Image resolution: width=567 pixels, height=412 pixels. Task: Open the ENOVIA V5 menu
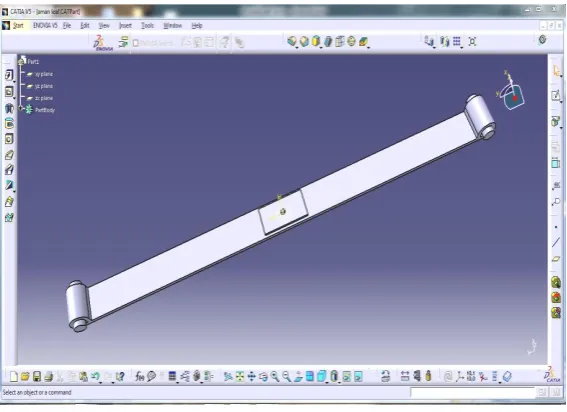click(x=45, y=26)
